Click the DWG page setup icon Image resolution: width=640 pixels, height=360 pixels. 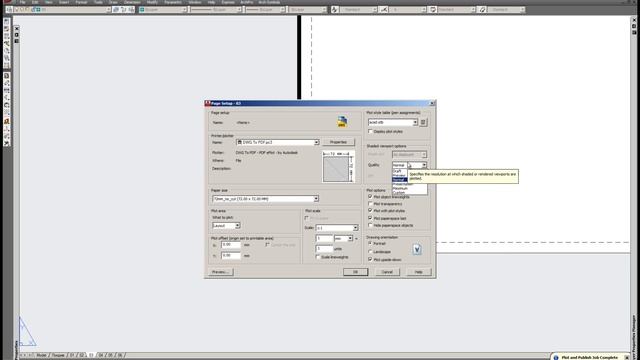[x=342, y=121]
